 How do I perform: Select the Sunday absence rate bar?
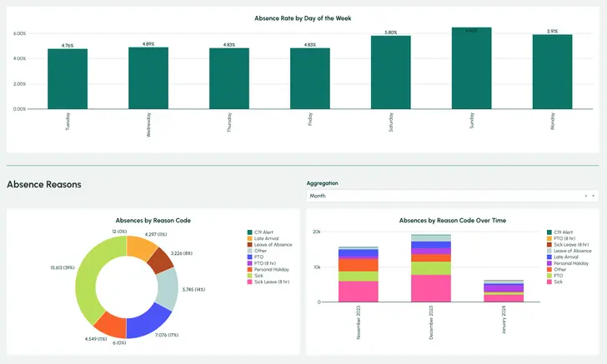(472, 68)
